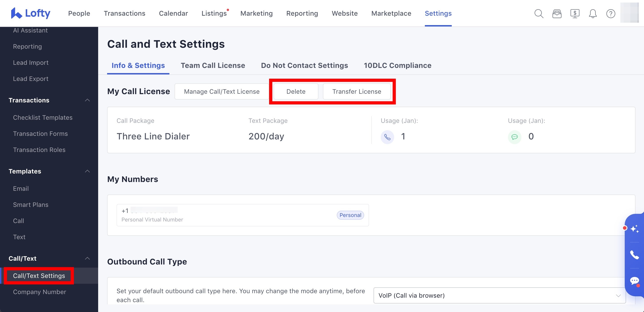
Task: Click the text usage message icon
Action: coord(514,137)
